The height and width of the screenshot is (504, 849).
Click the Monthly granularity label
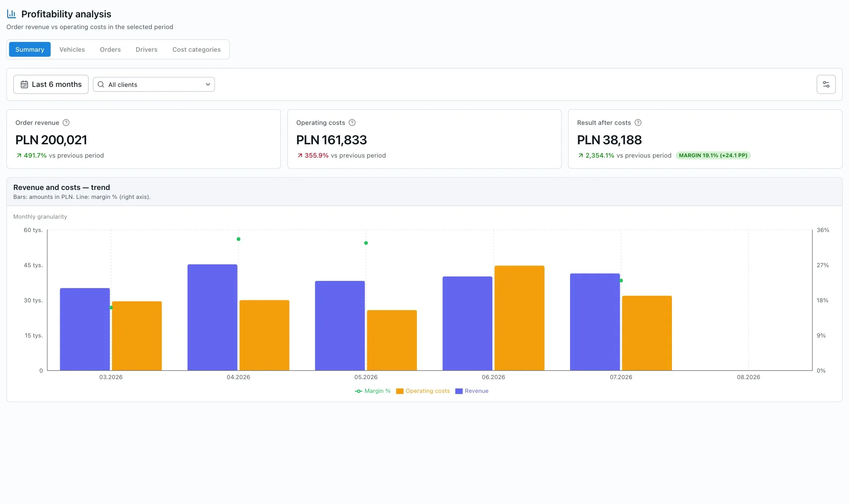pyautogui.click(x=40, y=217)
